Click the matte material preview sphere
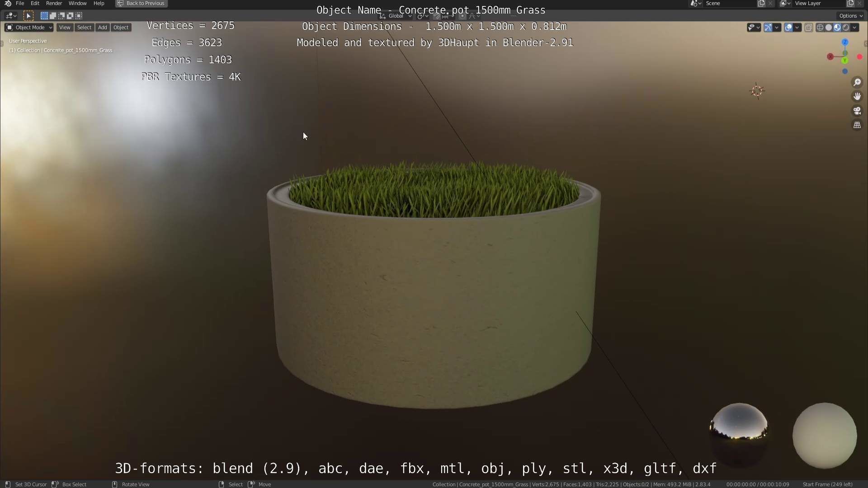The width and height of the screenshot is (868, 488). (x=825, y=436)
